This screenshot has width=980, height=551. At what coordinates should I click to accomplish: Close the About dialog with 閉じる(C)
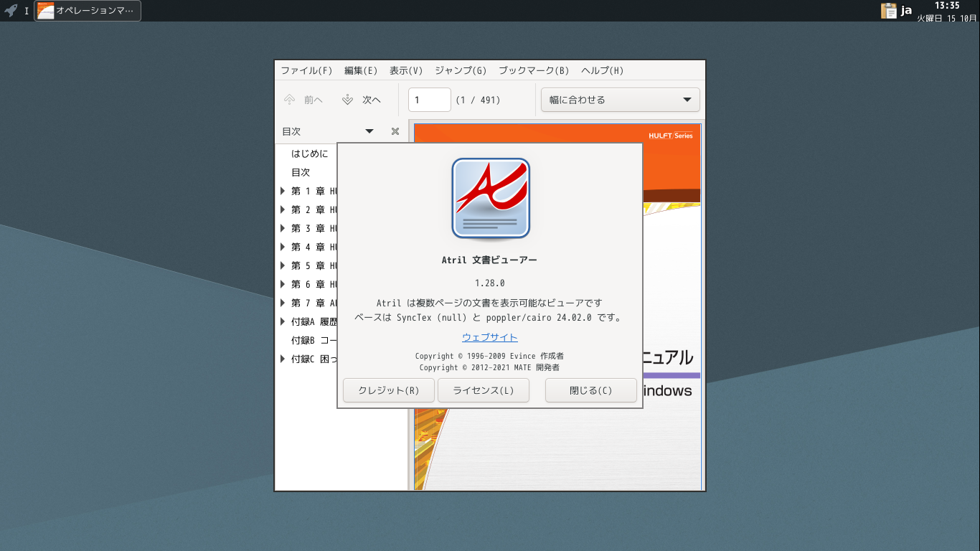[591, 390]
